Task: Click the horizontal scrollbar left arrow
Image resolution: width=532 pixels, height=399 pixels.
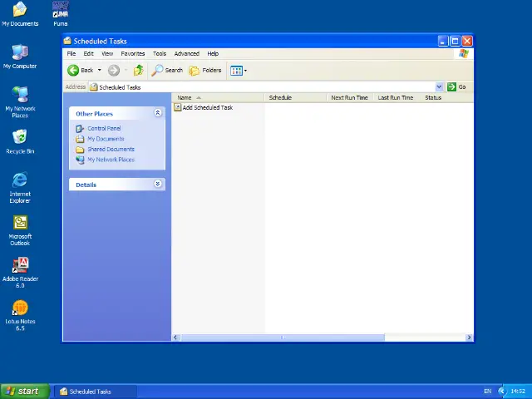Action: tap(175, 337)
